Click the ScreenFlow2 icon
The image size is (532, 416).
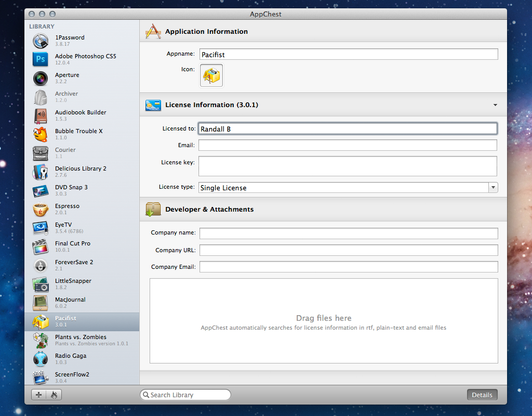click(41, 378)
